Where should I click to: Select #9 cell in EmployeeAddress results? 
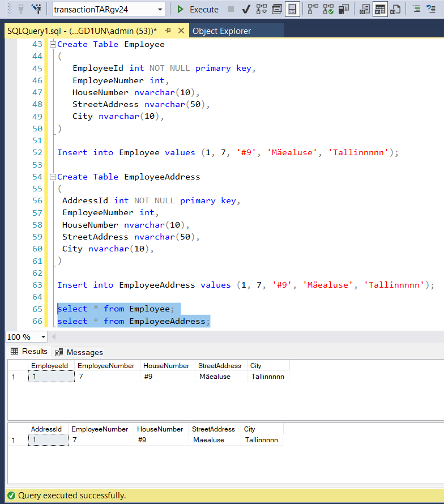[x=161, y=439]
